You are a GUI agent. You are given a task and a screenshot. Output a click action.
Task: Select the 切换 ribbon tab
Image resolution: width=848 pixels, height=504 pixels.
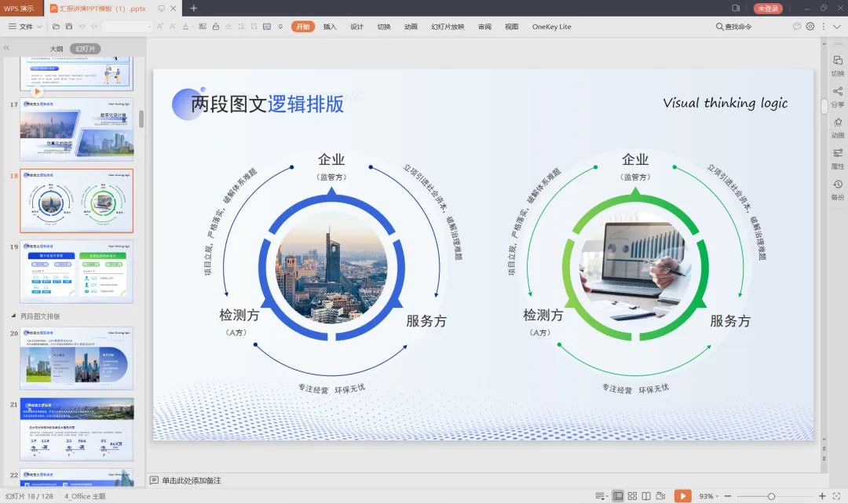(x=384, y=27)
